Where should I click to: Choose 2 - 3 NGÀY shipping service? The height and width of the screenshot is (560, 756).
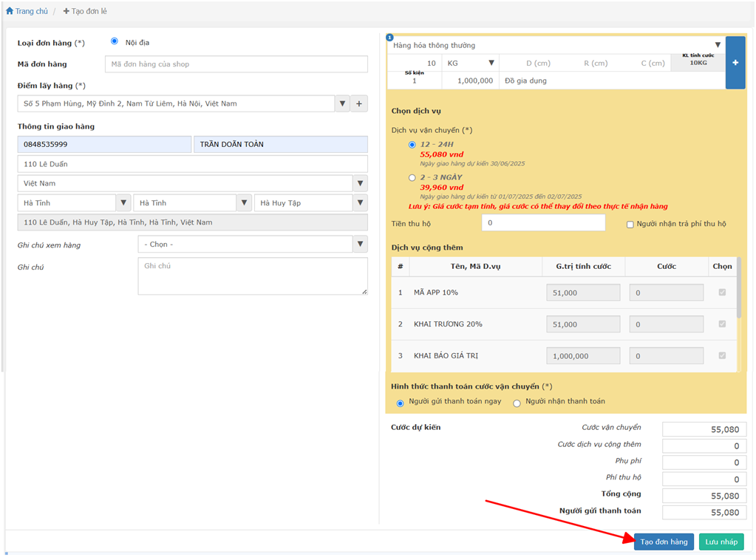pyautogui.click(x=412, y=177)
